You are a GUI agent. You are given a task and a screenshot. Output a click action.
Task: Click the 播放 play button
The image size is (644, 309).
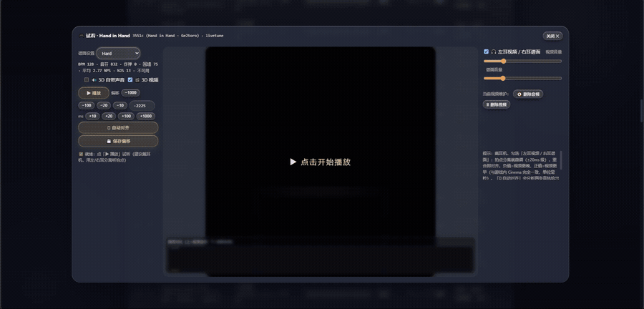[x=94, y=93]
